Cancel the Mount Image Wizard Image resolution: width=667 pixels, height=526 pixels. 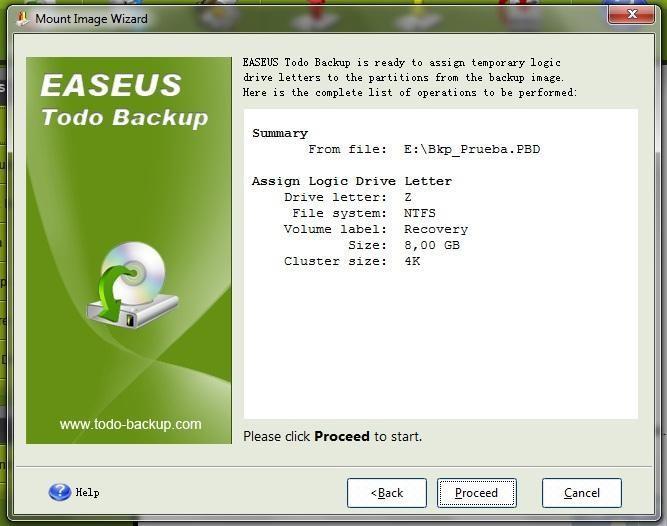tap(581, 492)
